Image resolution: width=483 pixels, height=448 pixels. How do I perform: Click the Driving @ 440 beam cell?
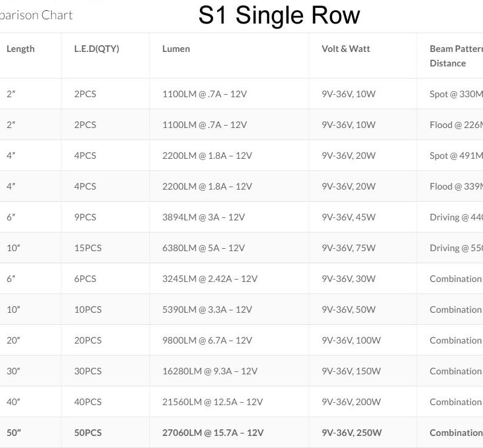[x=456, y=217]
